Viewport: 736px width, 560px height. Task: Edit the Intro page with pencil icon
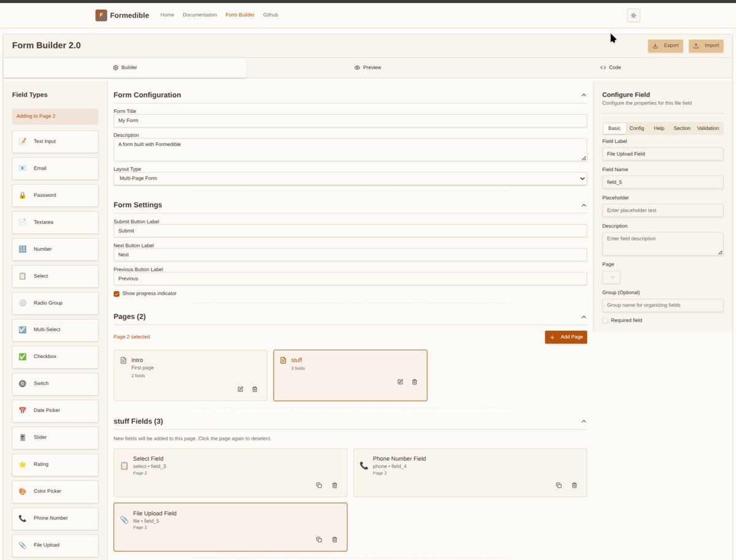coord(240,389)
